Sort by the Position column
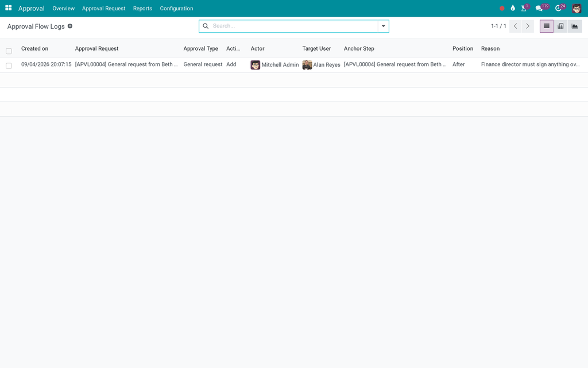 click(463, 48)
